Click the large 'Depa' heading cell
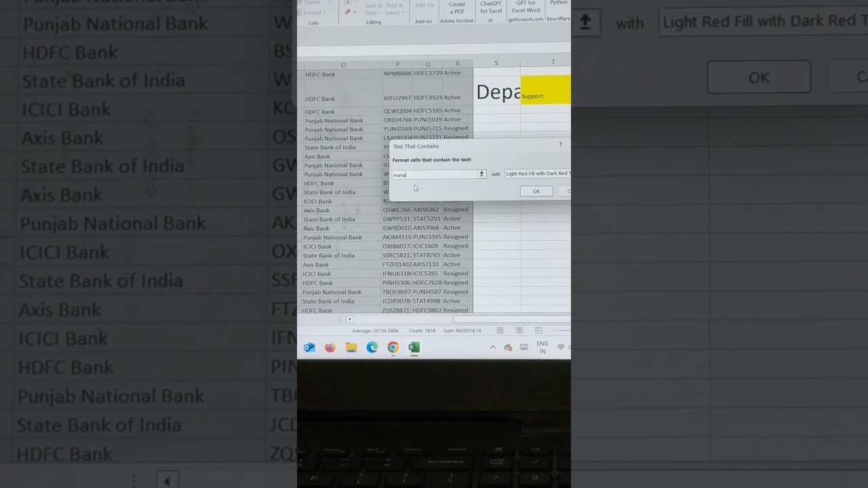Image resolution: width=868 pixels, height=488 pixels. (x=497, y=91)
